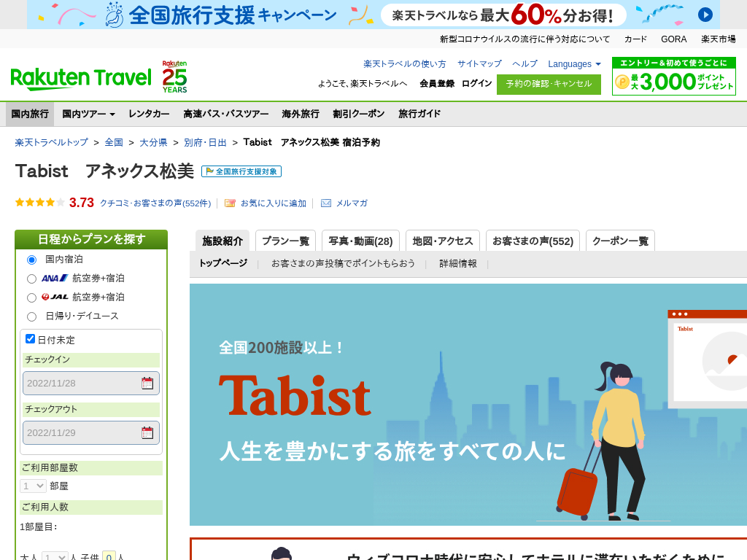Open the COVID-19 新型コロナウイルス notice link
This screenshot has width=747, height=560.
click(x=525, y=39)
